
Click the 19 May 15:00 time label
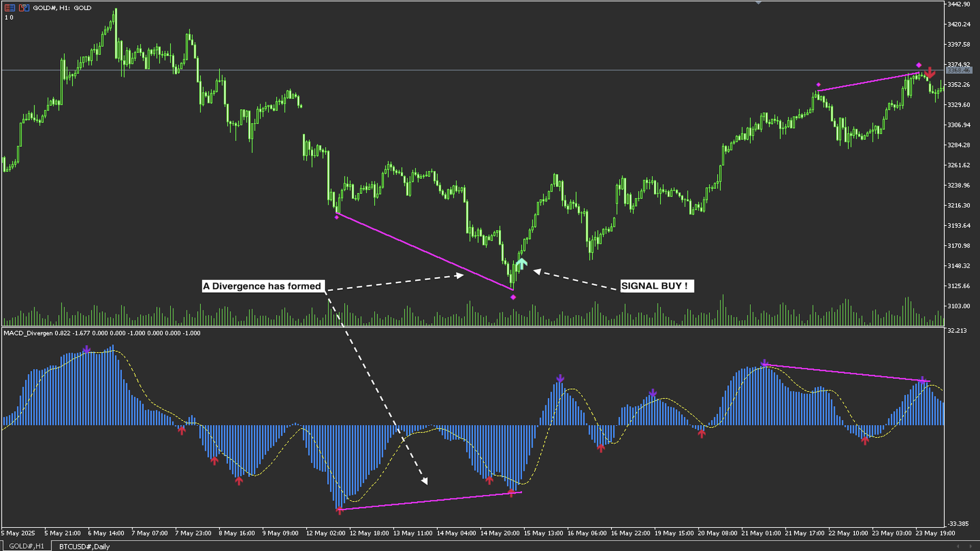(x=674, y=533)
